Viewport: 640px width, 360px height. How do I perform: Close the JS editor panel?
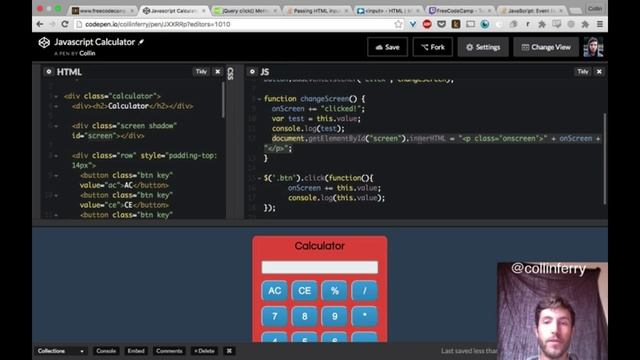599,71
